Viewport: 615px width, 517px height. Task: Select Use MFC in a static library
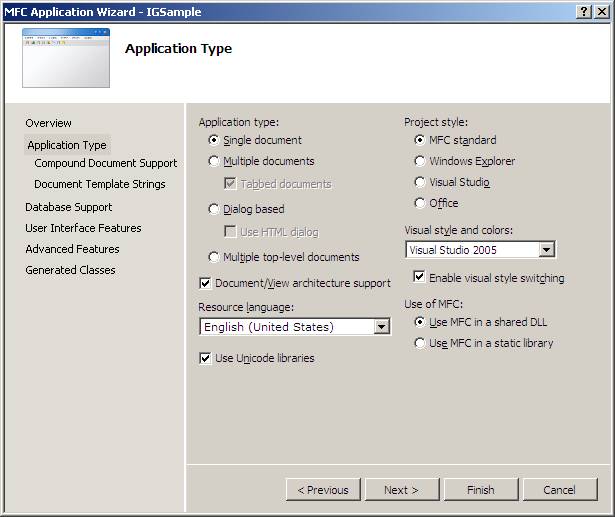tap(420, 343)
